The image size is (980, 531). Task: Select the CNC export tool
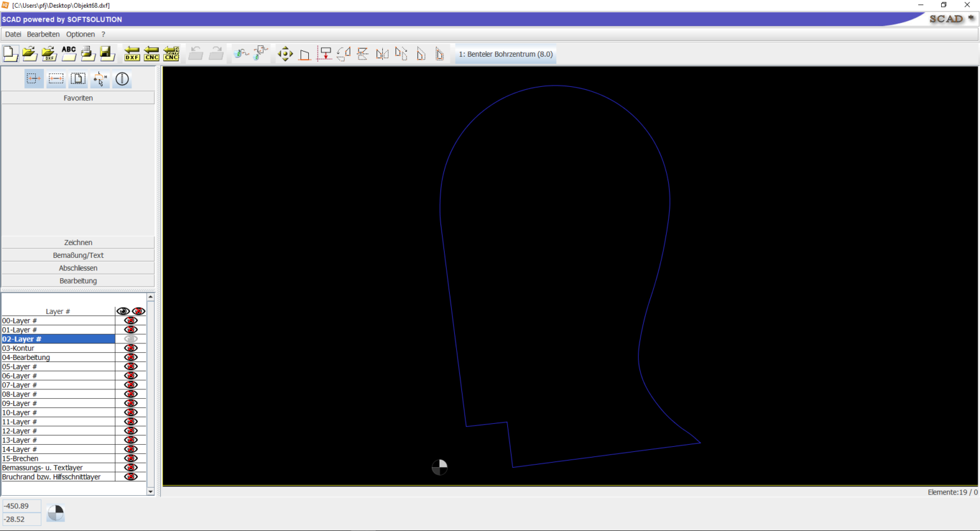point(152,54)
